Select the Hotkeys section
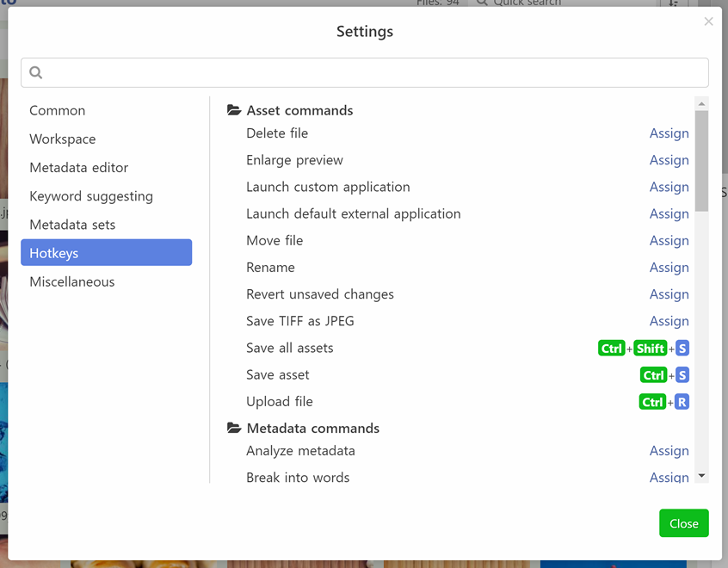Screen dimensions: 728x568 pyautogui.click(x=107, y=253)
